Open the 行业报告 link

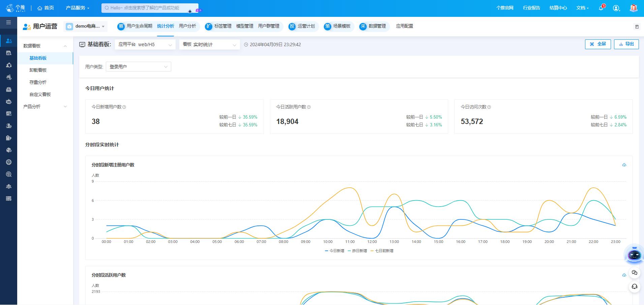tap(531, 8)
